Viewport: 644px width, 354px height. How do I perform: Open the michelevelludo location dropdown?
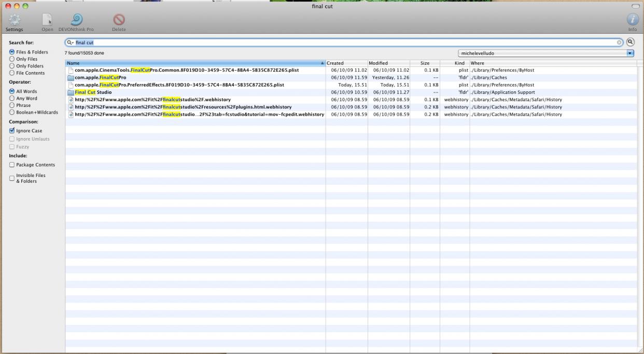546,53
